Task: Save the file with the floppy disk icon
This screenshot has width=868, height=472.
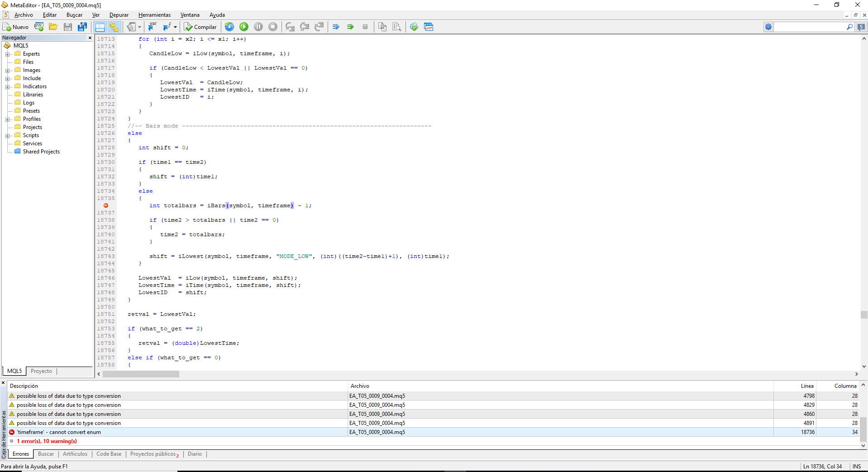Action: tap(68, 27)
